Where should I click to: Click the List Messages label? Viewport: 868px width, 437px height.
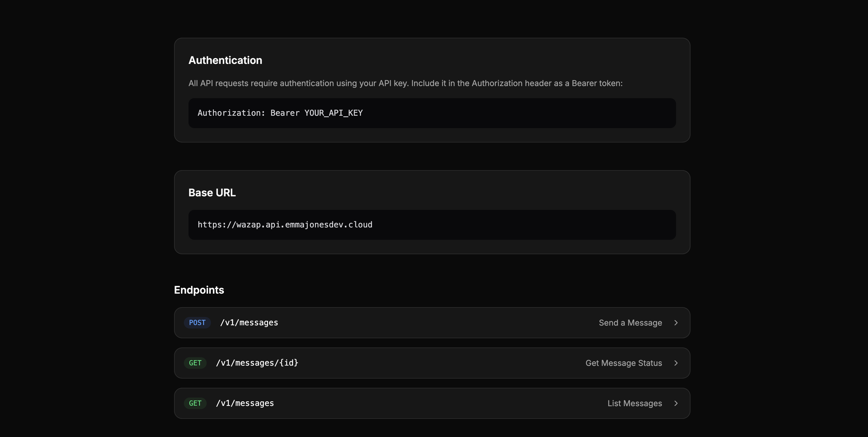click(635, 403)
